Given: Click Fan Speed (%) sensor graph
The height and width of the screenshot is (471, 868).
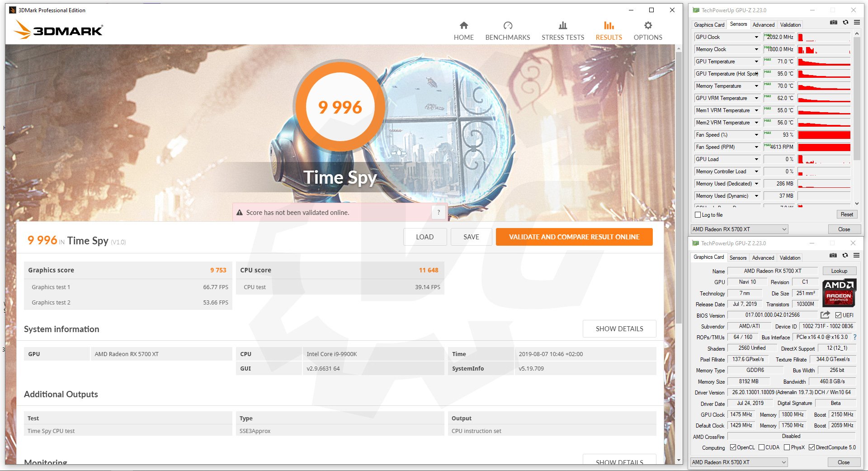Looking at the screenshot, I should (x=824, y=135).
